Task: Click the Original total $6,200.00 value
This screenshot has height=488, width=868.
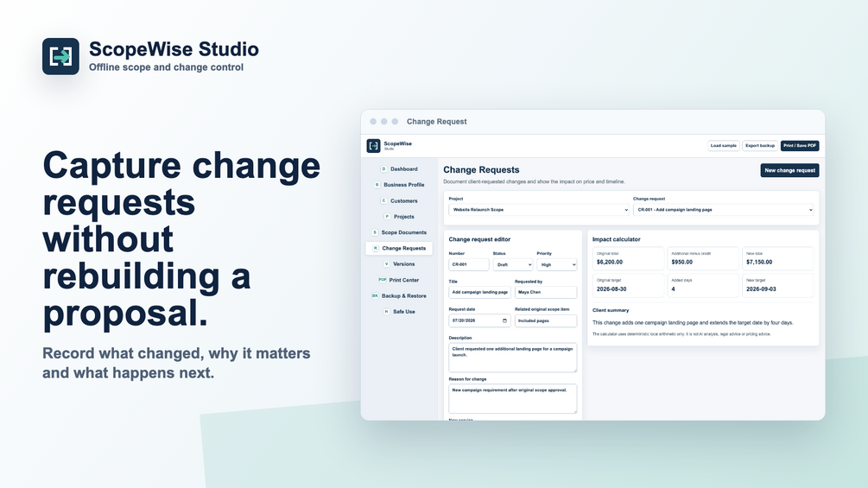Action: pos(610,263)
